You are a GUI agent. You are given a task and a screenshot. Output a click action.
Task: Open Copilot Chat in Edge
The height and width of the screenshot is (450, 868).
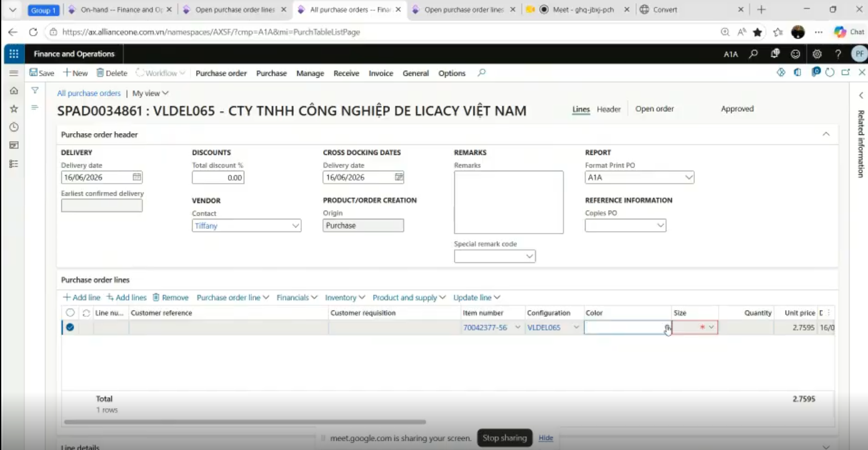(x=849, y=32)
